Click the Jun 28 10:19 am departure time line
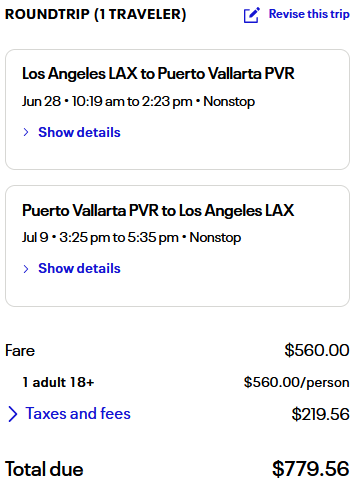The image size is (362, 488). [138, 101]
